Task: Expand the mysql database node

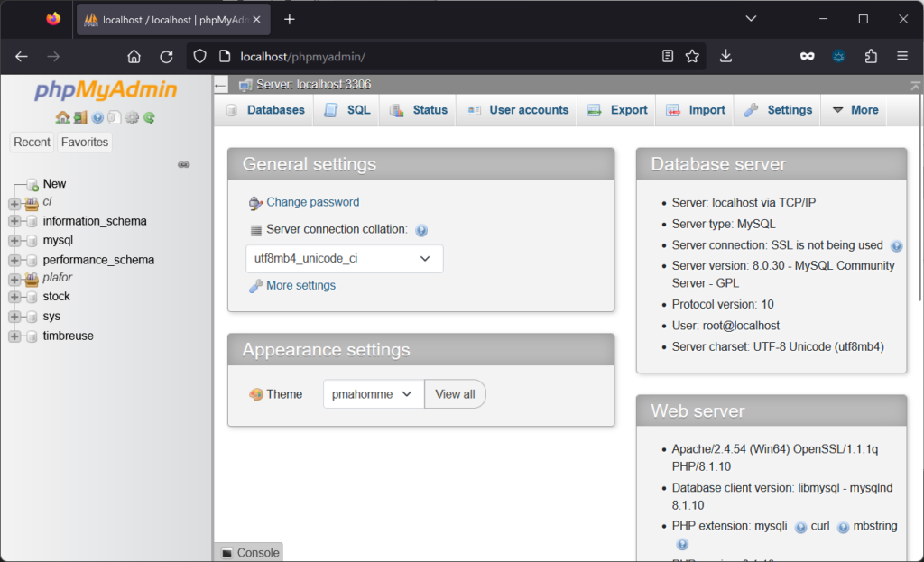Action: tap(14, 241)
